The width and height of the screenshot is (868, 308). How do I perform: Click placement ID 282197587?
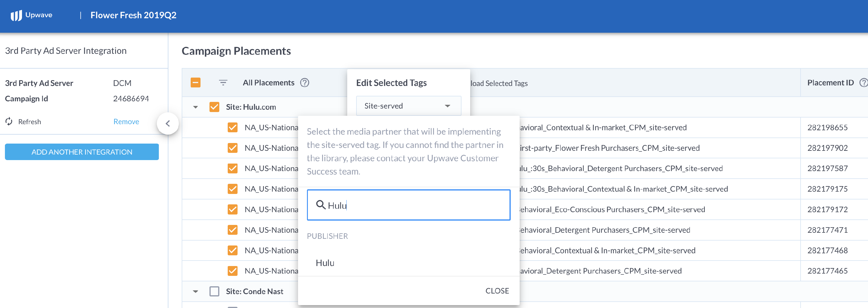(827, 168)
